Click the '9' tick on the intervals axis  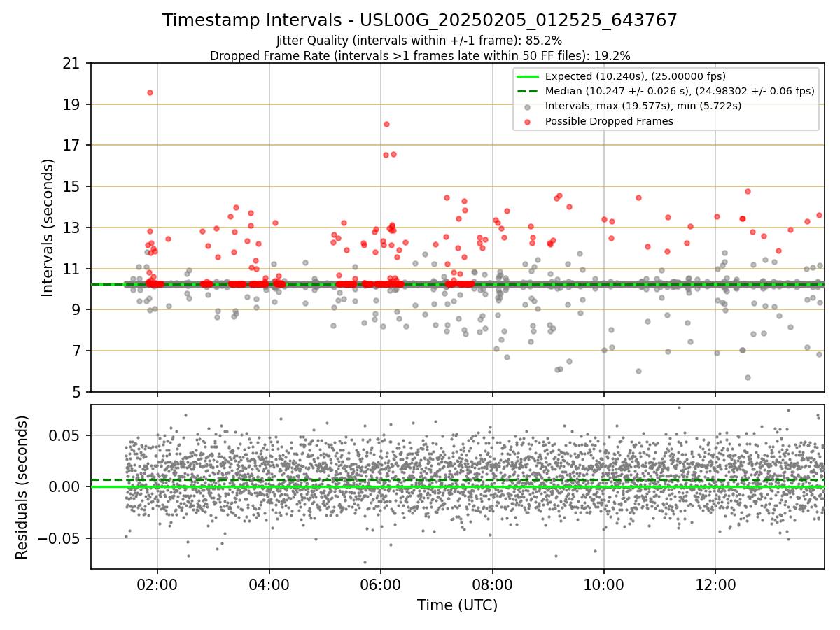(x=76, y=309)
